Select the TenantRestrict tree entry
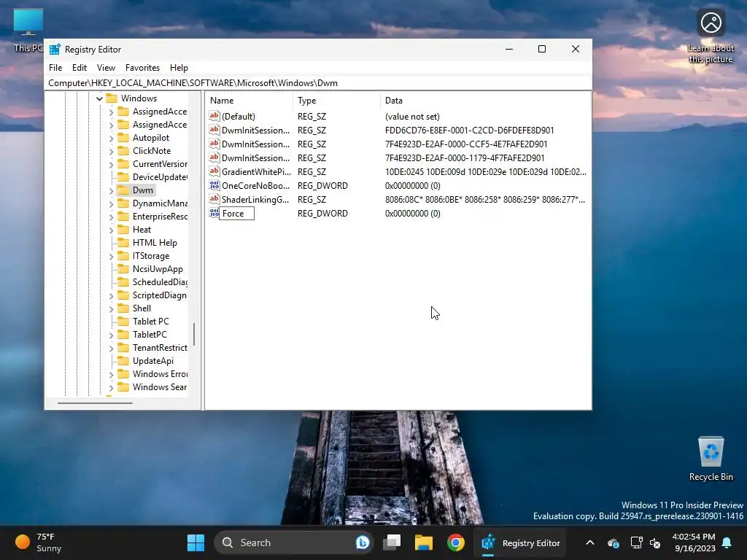The height and width of the screenshot is (560, 747). pos(160,347)
